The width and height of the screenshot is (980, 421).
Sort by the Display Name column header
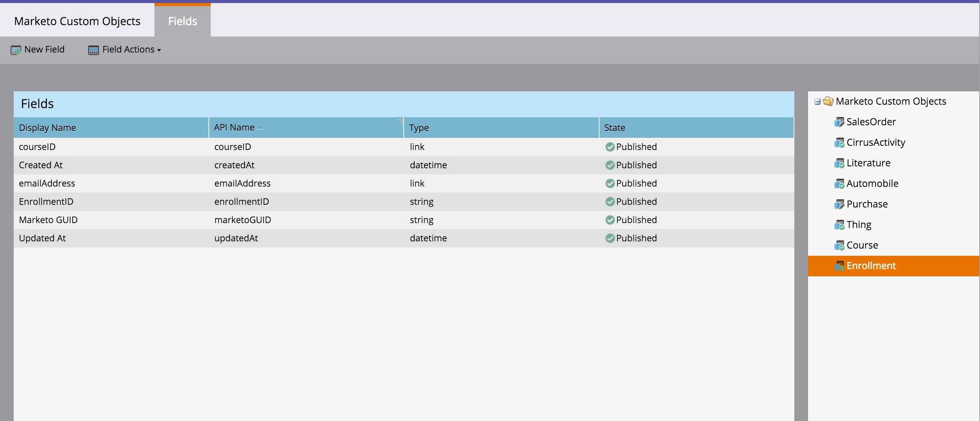[48, 128]
